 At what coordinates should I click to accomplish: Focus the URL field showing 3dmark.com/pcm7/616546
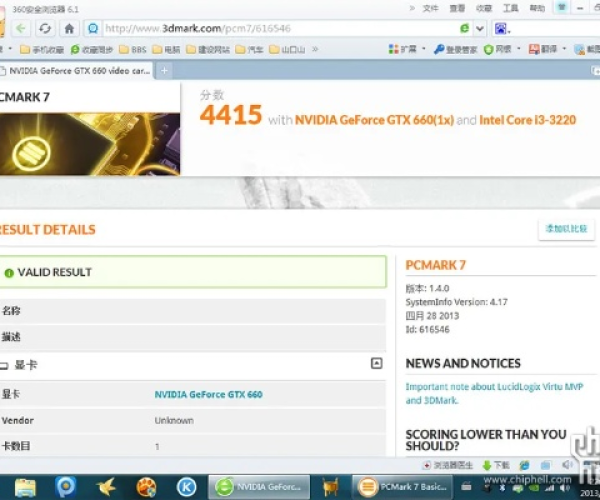279,28
